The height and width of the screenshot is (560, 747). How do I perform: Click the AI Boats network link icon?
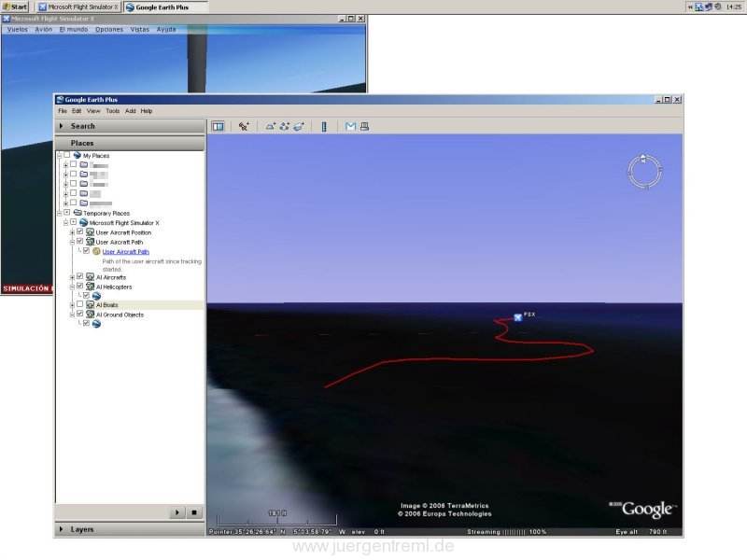pyautogui.click(x=90, y=305)
